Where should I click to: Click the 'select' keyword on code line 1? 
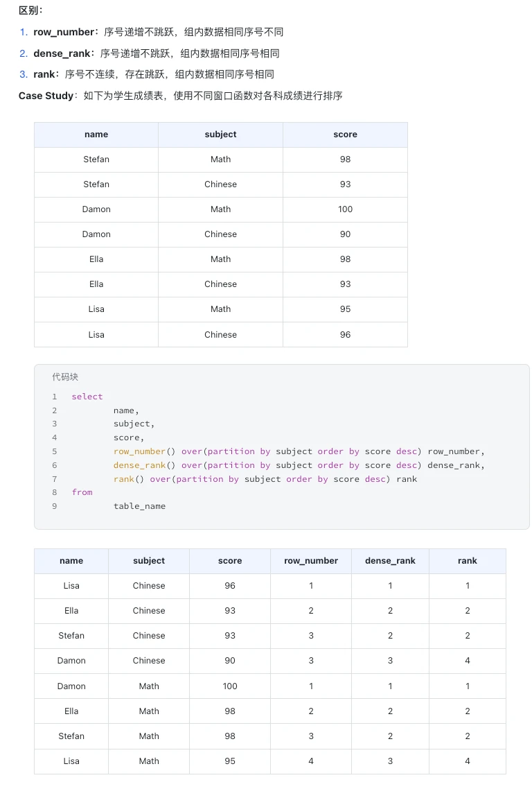click(87, 397)
